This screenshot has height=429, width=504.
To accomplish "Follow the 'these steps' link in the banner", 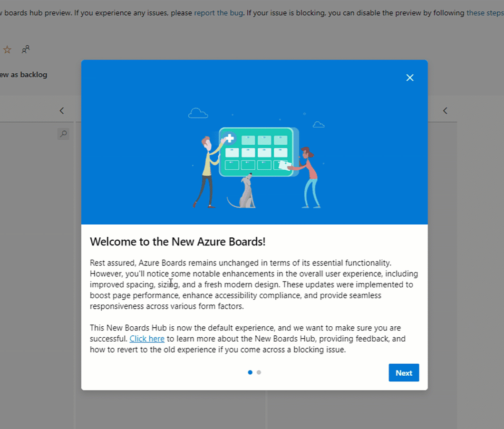I will [485, 13].
